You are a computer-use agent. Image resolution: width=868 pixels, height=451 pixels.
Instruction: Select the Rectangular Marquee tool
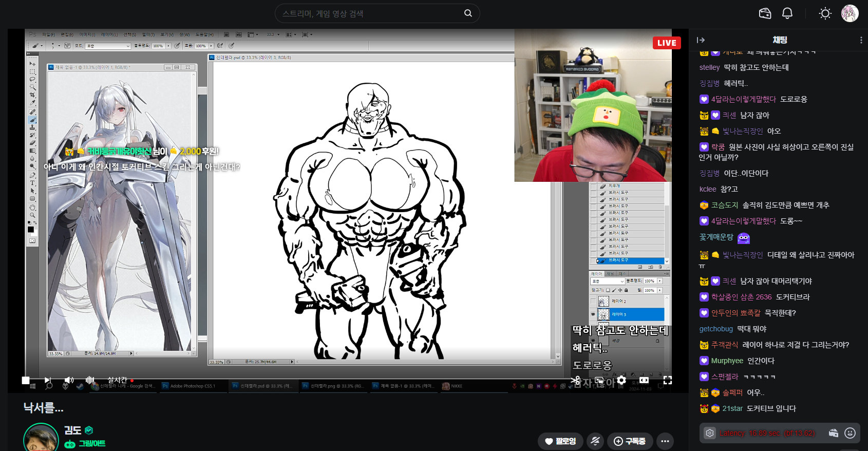pos(32,72)
